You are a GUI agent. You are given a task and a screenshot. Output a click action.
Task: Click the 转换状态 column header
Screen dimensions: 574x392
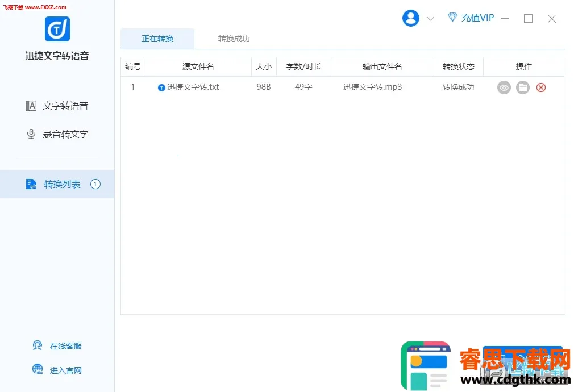pyautogui.click(x=458, y=66)
